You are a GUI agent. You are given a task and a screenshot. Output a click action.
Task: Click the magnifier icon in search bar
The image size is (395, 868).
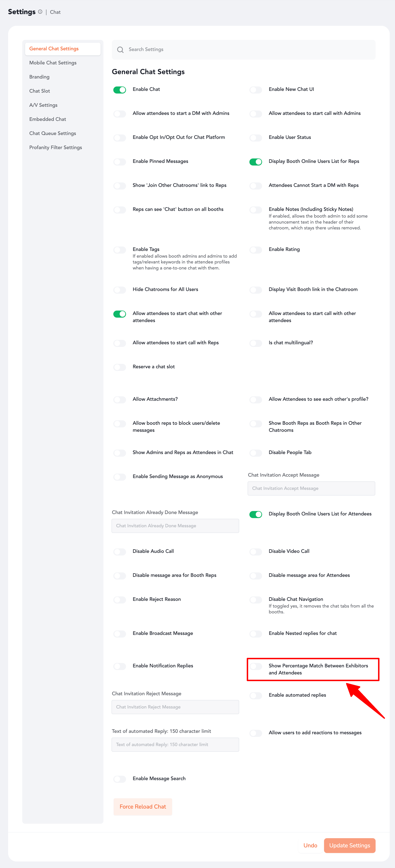click(120, 50)
